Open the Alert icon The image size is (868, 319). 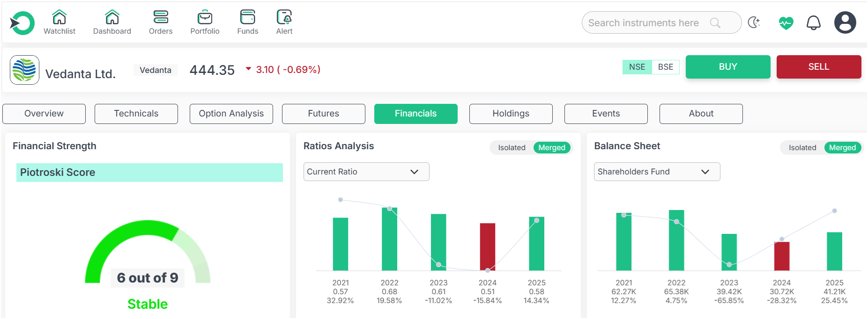[284, 17]
